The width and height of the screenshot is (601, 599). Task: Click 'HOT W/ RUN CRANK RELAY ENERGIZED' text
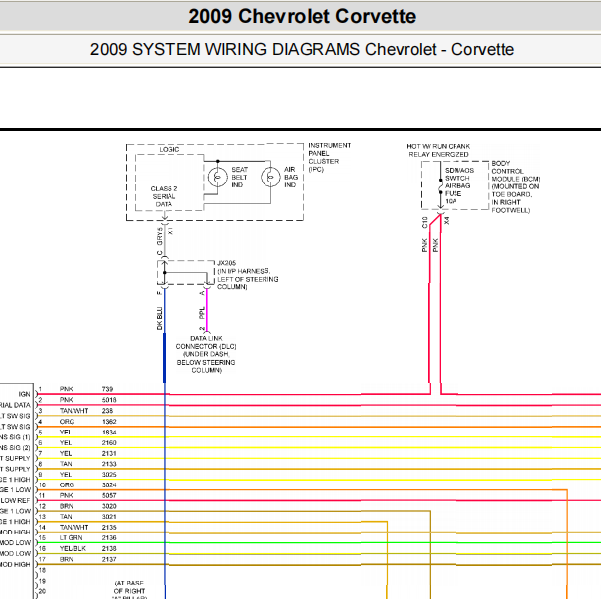click(x=438, y=150)
